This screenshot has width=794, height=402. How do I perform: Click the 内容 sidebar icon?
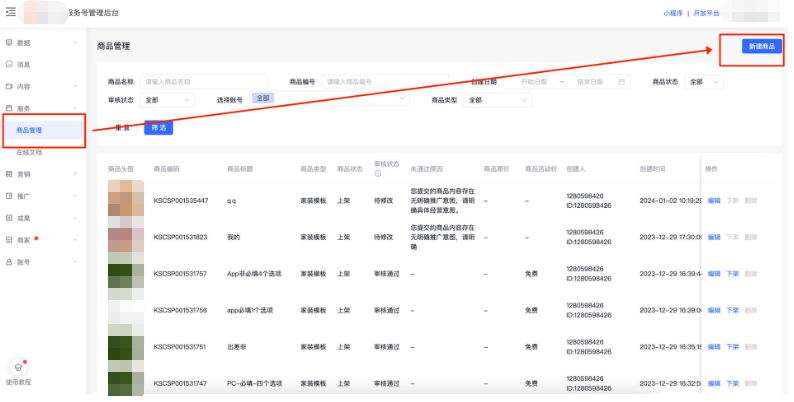[x=9, y=87]
